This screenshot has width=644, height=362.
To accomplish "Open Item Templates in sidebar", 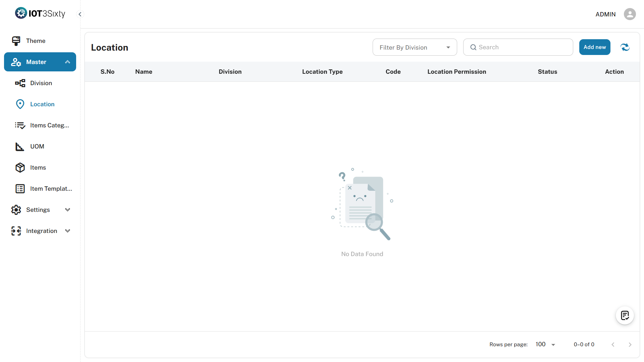I will 51,189.
